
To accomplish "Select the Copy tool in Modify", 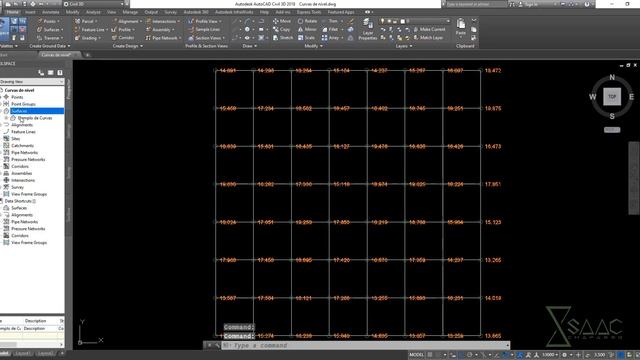I will [x=282, y=30].
